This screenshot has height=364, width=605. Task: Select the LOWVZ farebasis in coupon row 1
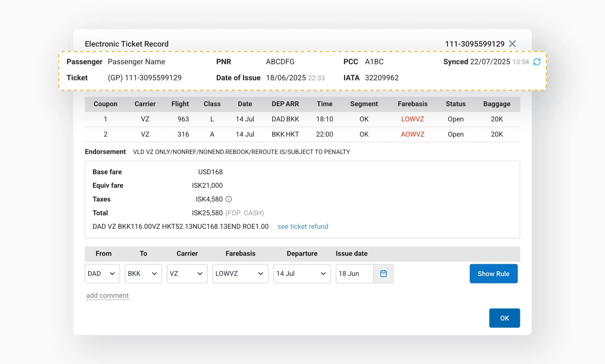[x=412, y=119]
